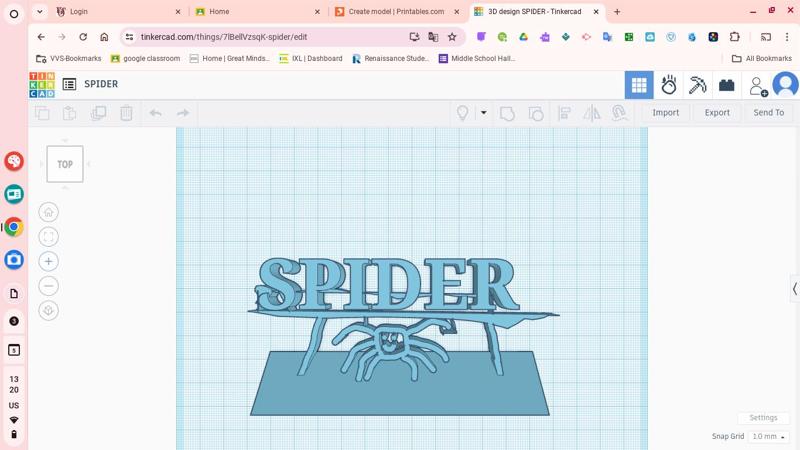
Task: Click the Home view button
Action: pos(48,212)
